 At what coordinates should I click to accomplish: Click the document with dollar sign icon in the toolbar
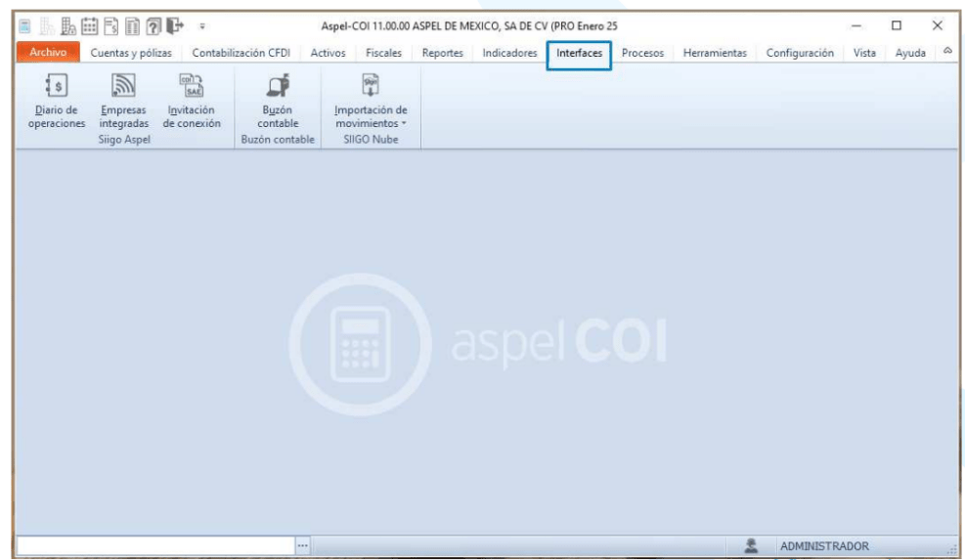point(111,25)
